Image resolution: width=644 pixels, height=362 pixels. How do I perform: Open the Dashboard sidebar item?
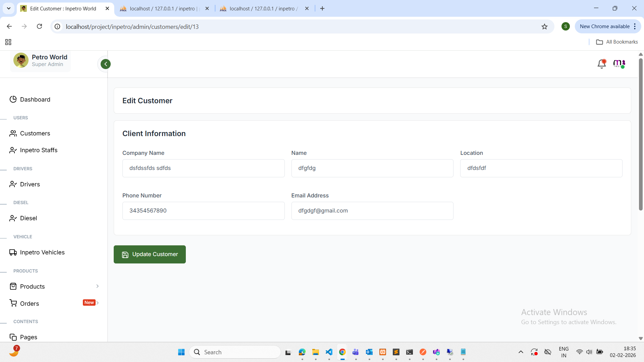35,100
